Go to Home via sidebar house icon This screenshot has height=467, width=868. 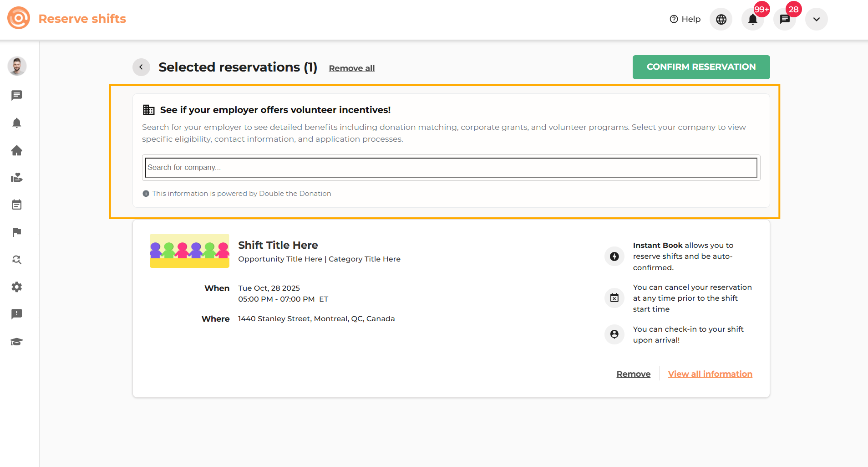[17, 150]
